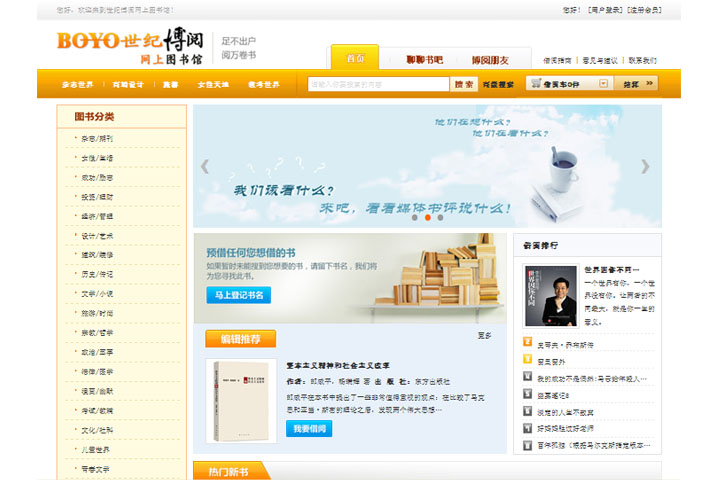Select the third banner carousel dot

440,217
